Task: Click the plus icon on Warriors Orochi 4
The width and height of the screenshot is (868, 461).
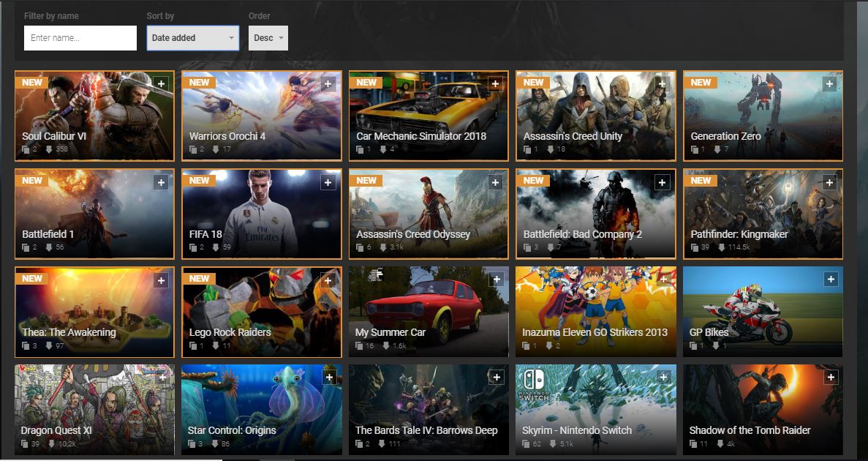Action: 328,84
